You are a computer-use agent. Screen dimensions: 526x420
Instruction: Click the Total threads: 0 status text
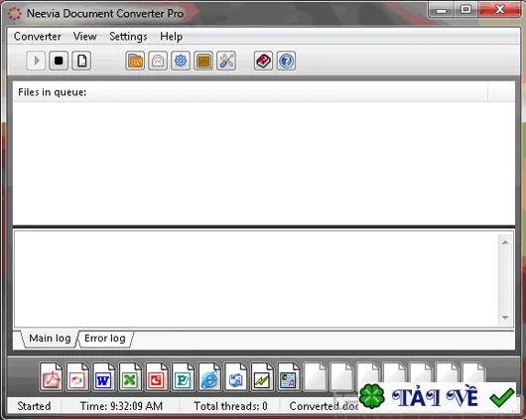[230, 406]
